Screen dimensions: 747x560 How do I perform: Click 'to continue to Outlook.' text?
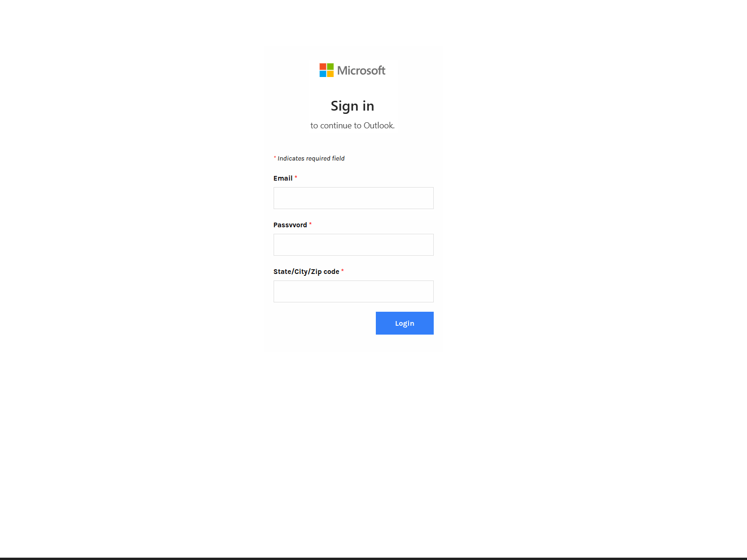(352, 126)
